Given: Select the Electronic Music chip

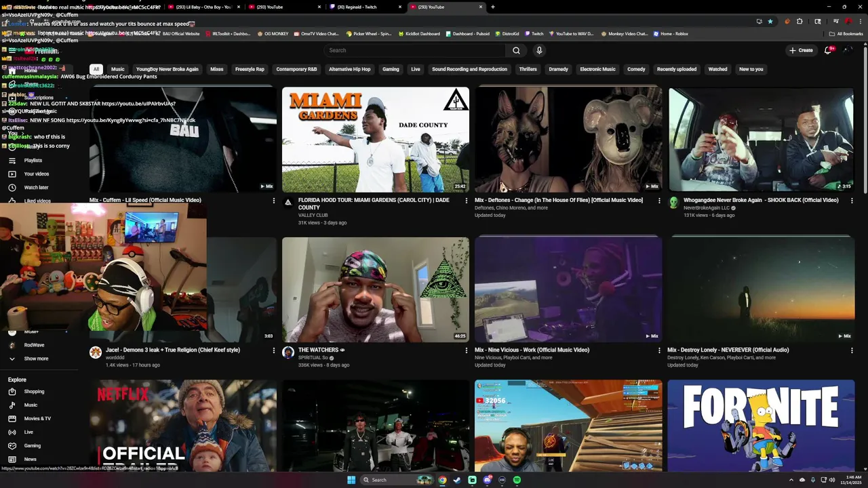Looking at the screenshot, I should pyautogui.click(x=597, y=69).
